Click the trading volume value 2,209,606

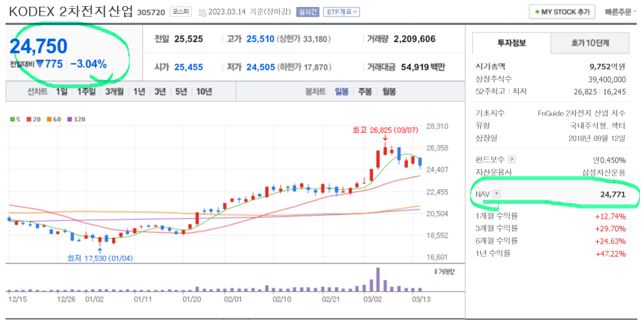coord(414,39)
